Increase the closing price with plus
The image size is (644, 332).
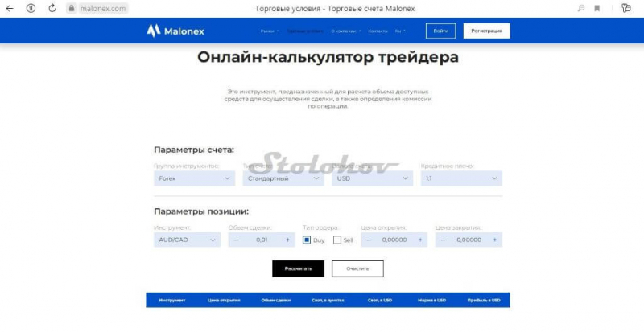coord(494,240)
